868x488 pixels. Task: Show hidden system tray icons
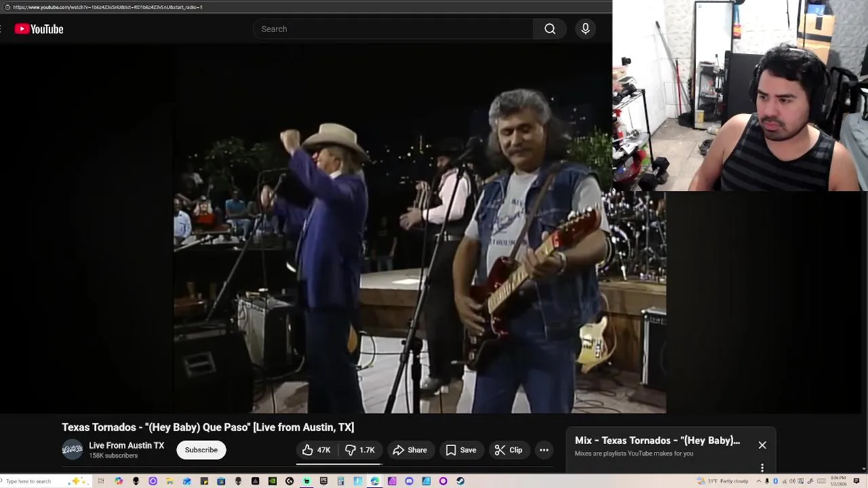[x=759, y=481]
